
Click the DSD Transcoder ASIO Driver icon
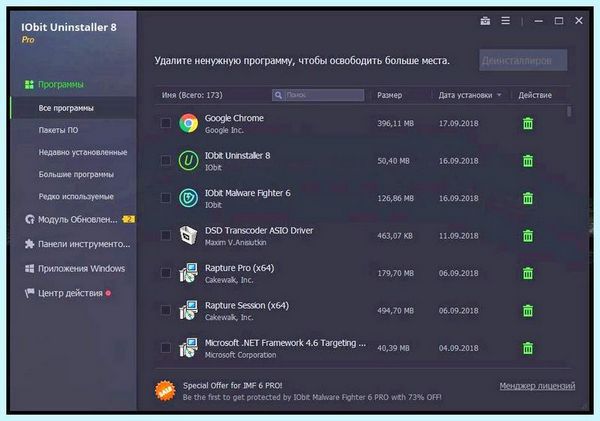tap(189, 235)
